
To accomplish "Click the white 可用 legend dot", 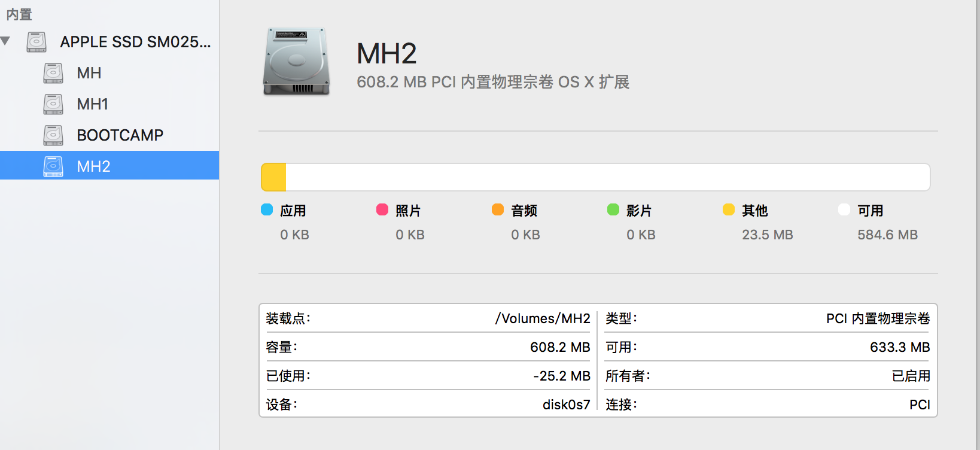I will point(844,209).
